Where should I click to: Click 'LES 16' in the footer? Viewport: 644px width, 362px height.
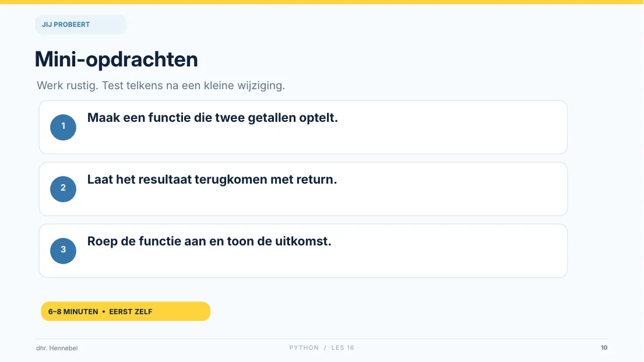tap(343, 347)
